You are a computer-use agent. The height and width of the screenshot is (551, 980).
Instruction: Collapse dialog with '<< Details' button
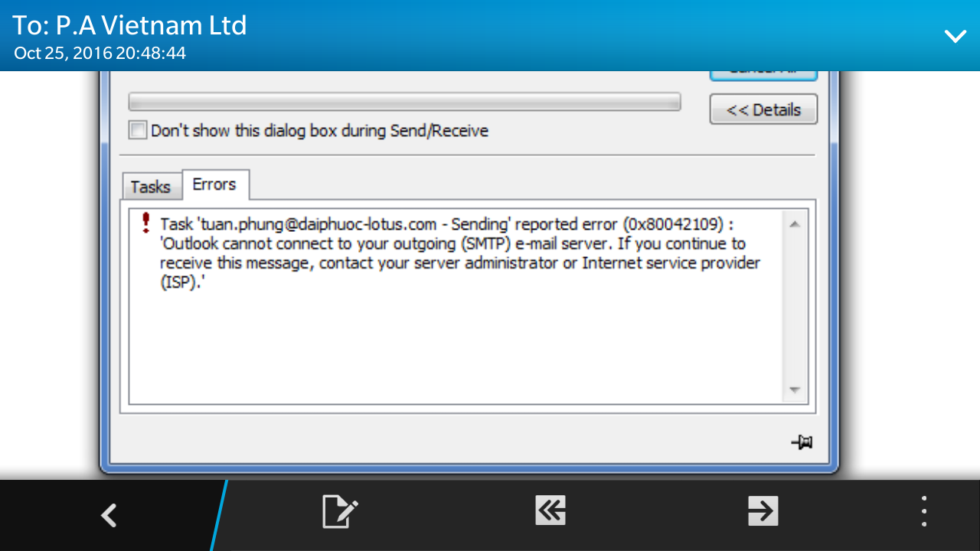tap(763, 109)
